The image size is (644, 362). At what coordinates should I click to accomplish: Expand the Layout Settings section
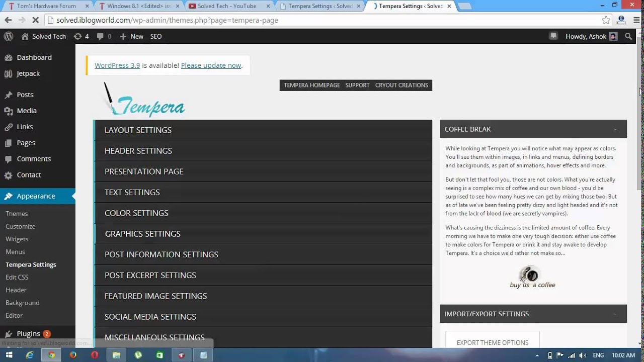coord(263,130)
